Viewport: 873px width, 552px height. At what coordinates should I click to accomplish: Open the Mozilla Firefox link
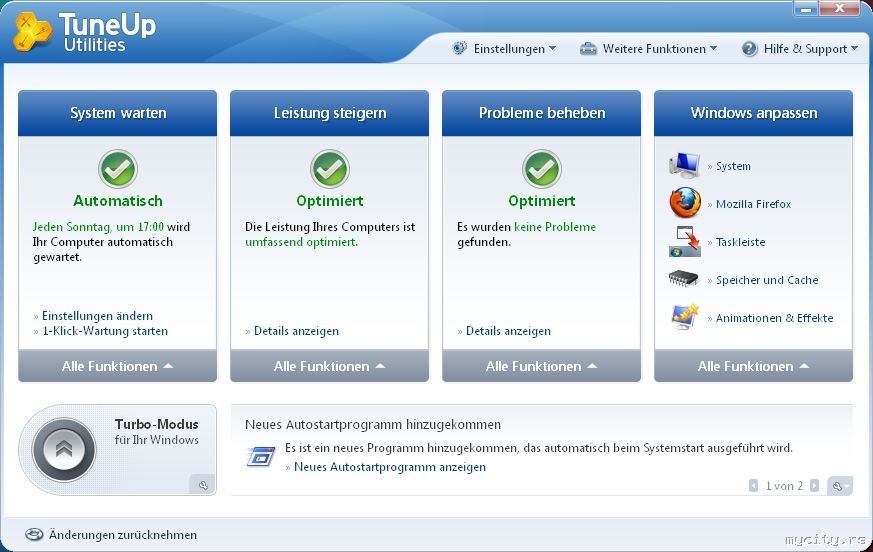753,204
